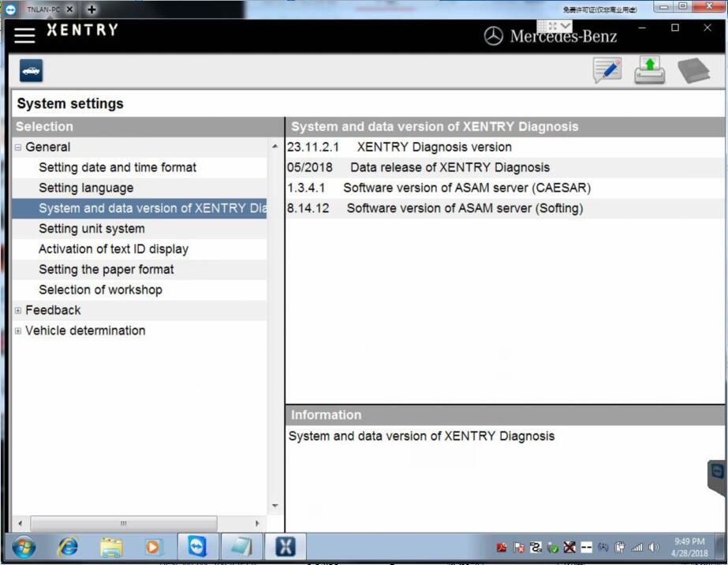Click the chain-link connection tray icon
The image size is (728, 565).
[x=536, y=548]
